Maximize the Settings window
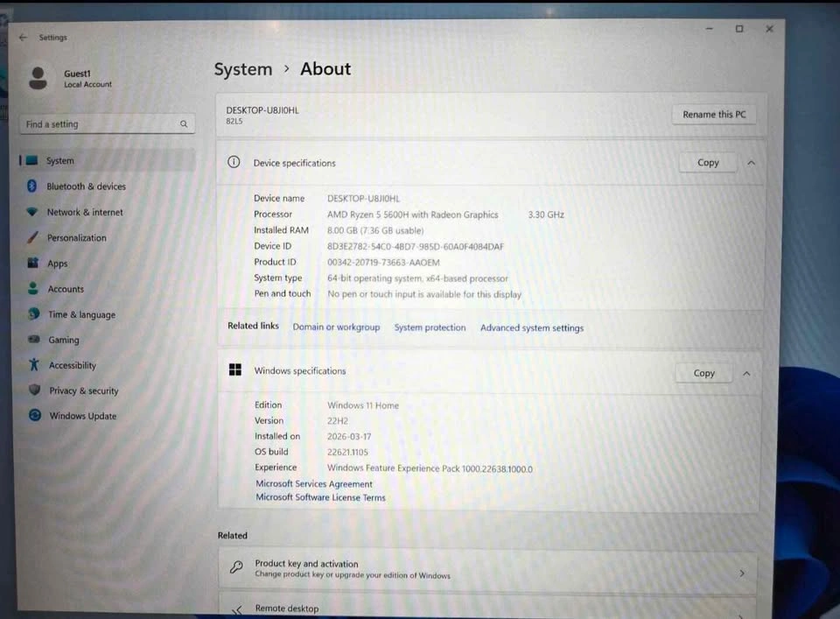This screenshot has height=619, width=840. [x=739, y=28]
